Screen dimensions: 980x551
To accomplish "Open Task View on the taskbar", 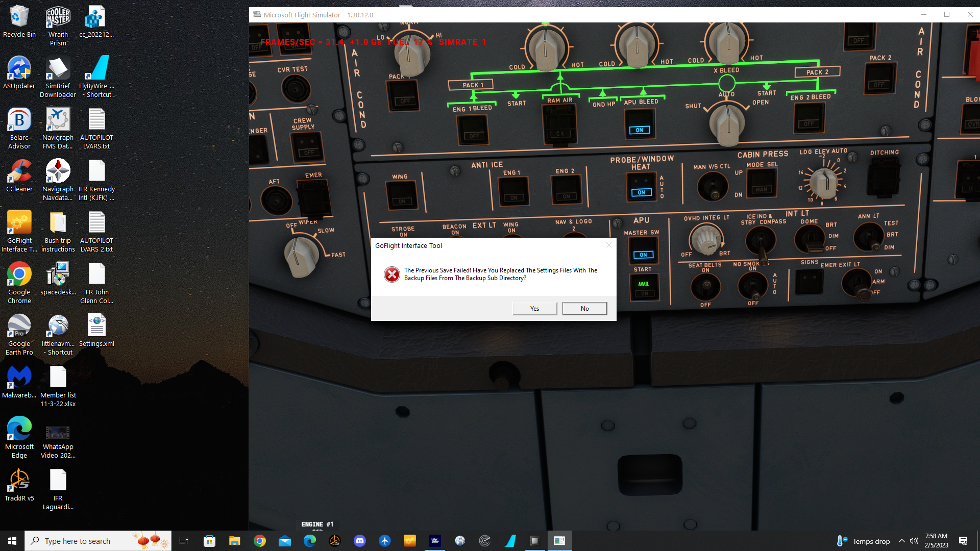I will [x=184, y=541].
